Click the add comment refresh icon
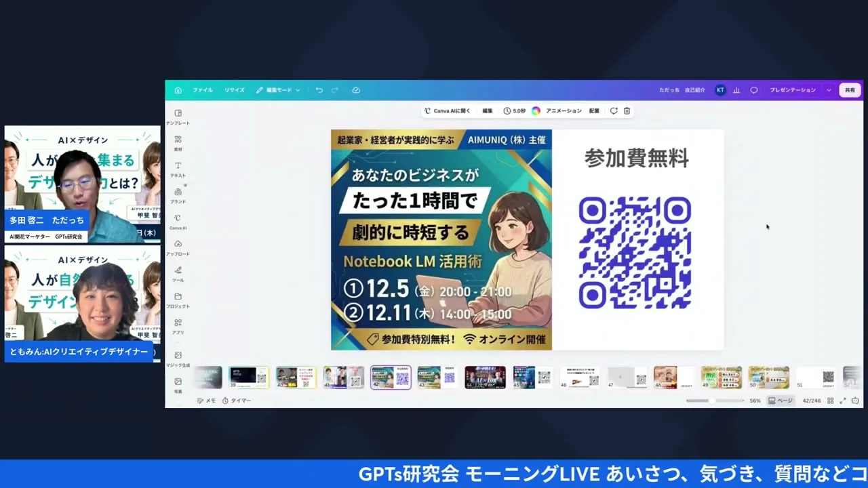The height and width of the screenshot is (488, 868). pos(614,110)
